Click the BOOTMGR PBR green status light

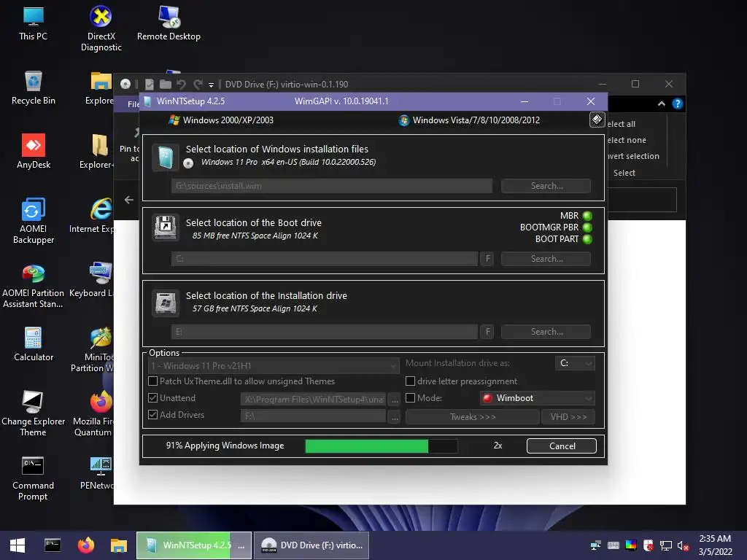tap(587, 227)
